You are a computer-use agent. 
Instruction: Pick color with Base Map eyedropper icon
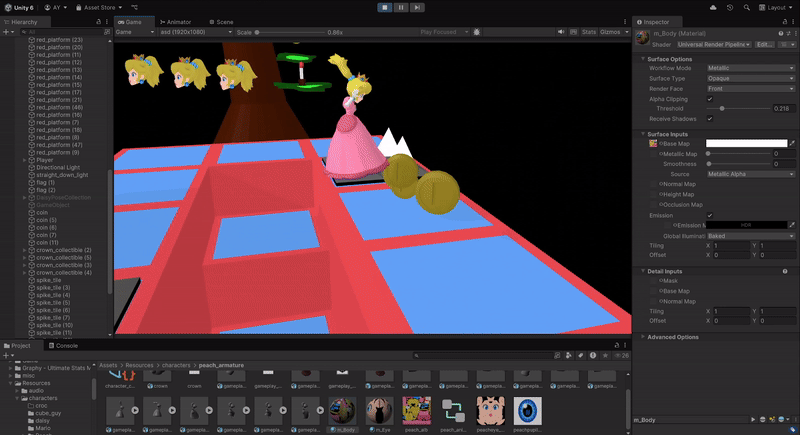pyautogui.click(x=792, y=144)
